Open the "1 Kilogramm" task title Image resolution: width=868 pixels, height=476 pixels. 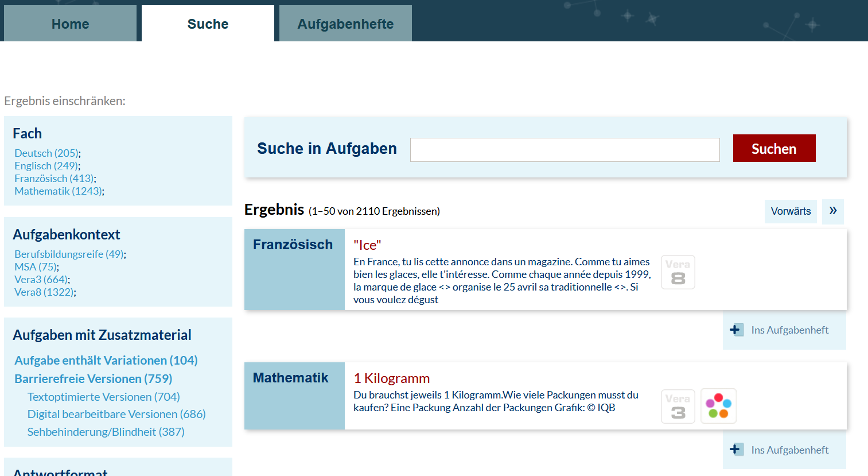[x=392, y=378]
